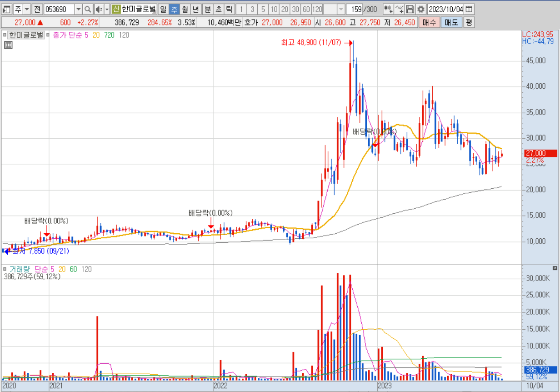Screen dimensions: 560x392
Task: Click the add-line-indicator icon
Action: pyautogui.click(x=399, y=9)
